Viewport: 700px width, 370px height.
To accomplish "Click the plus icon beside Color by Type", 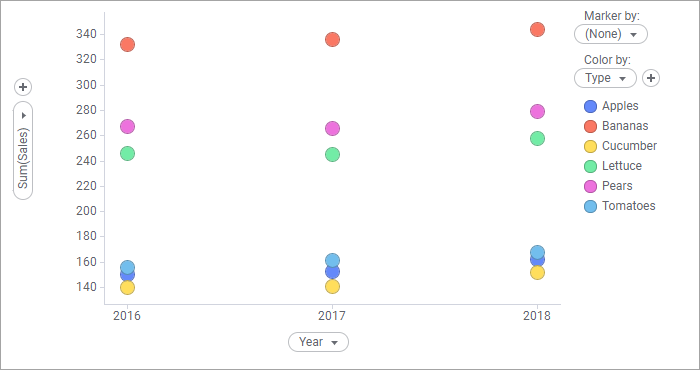I will (651, 78).
